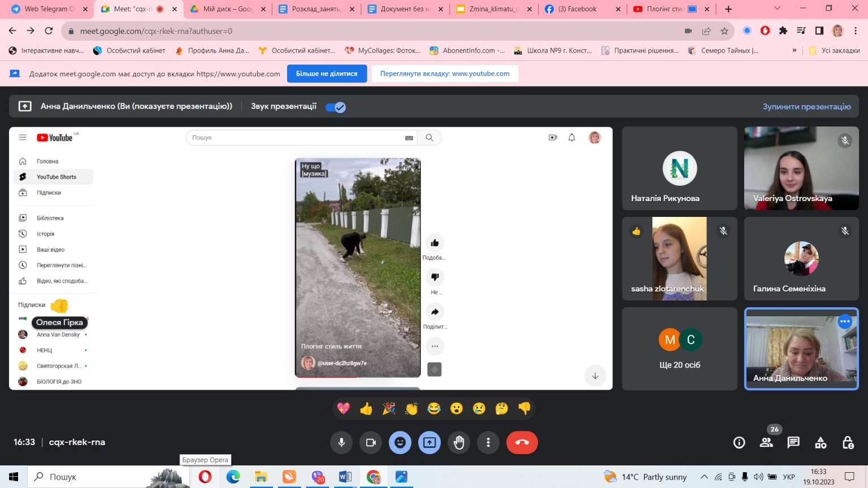Viewport: 868px width, 488px height.
Task: Show the participants panel
Action: [766, 443]
